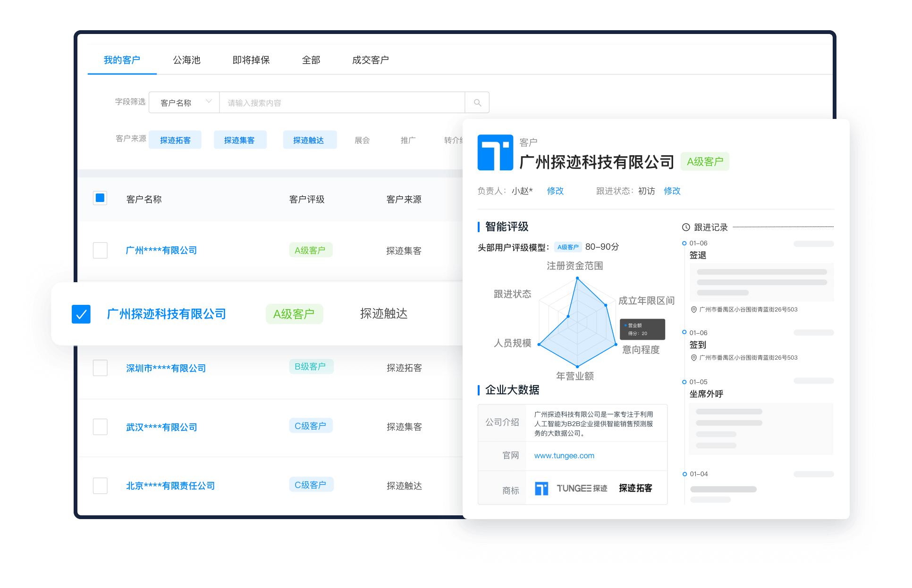Switch to the 公海池 tab
Screen dimensions: 912x588
coord(186,60)
